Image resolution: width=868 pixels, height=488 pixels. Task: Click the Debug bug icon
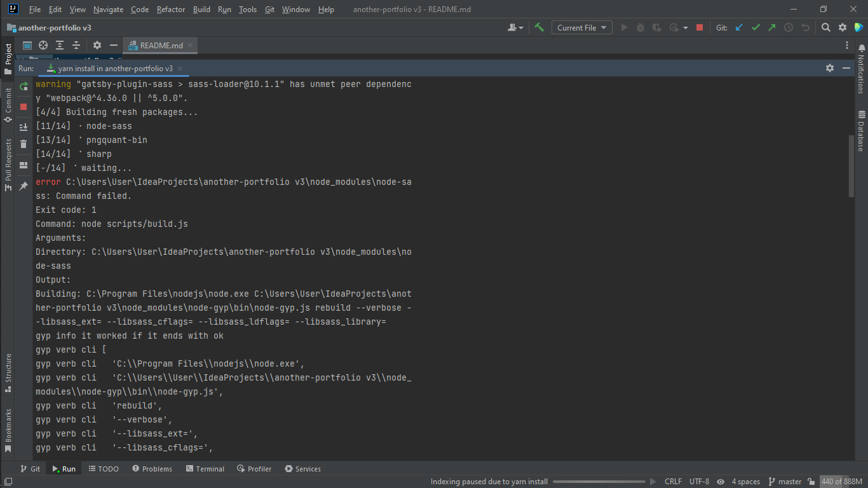tap(641, 27)
